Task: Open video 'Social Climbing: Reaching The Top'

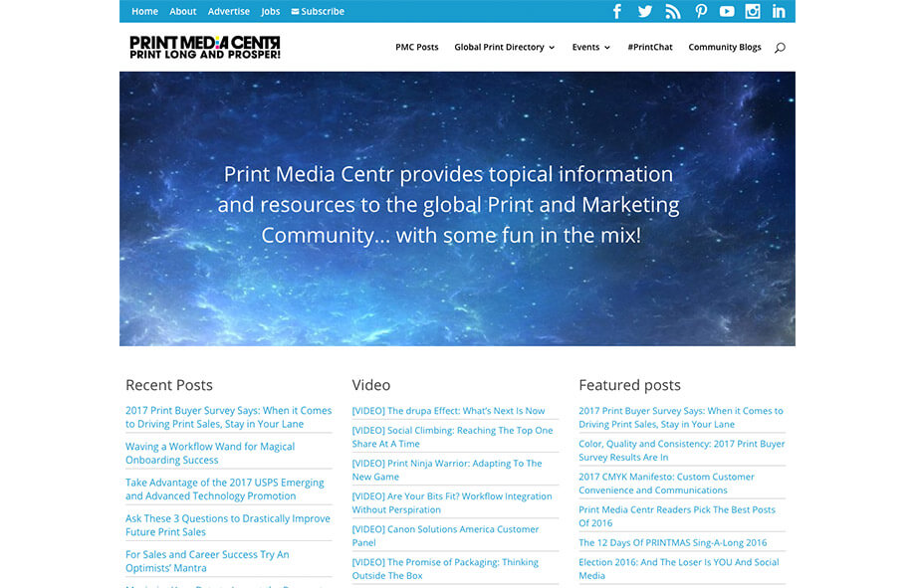Action: point(452,437)
